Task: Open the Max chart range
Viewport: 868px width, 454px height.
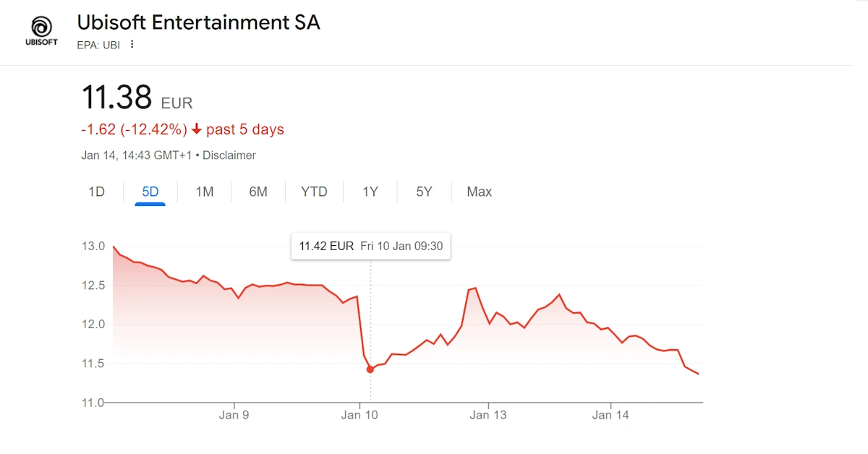Action: [x=479, y=192]
